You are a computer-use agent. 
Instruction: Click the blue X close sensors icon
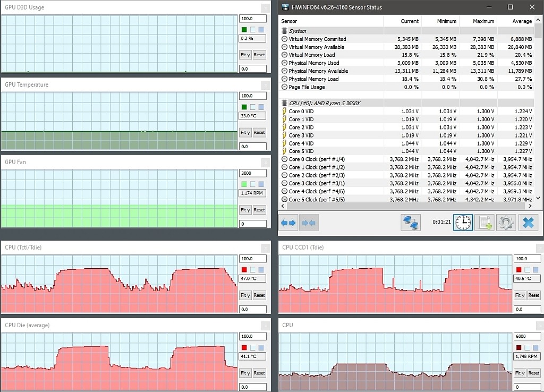point(528,223)
